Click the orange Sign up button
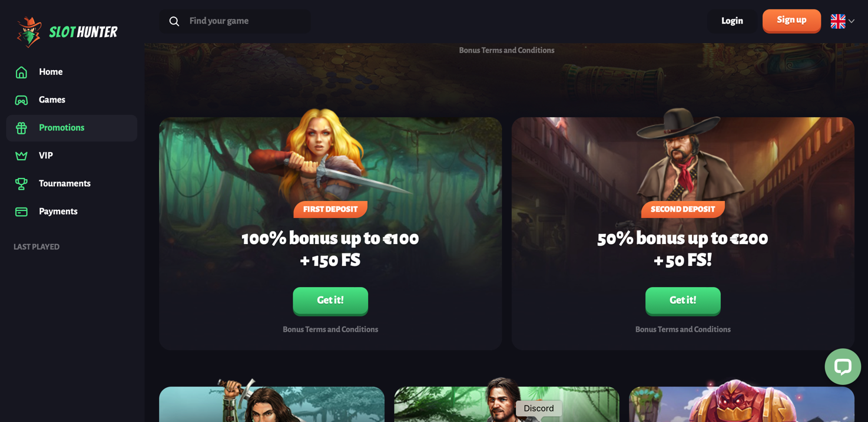Image resolution: width=868 pixels, height=422 pixels. tap(791, 21)
